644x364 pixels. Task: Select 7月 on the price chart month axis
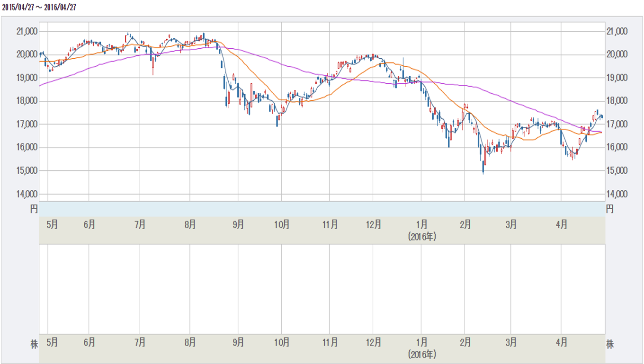(139, 225)
